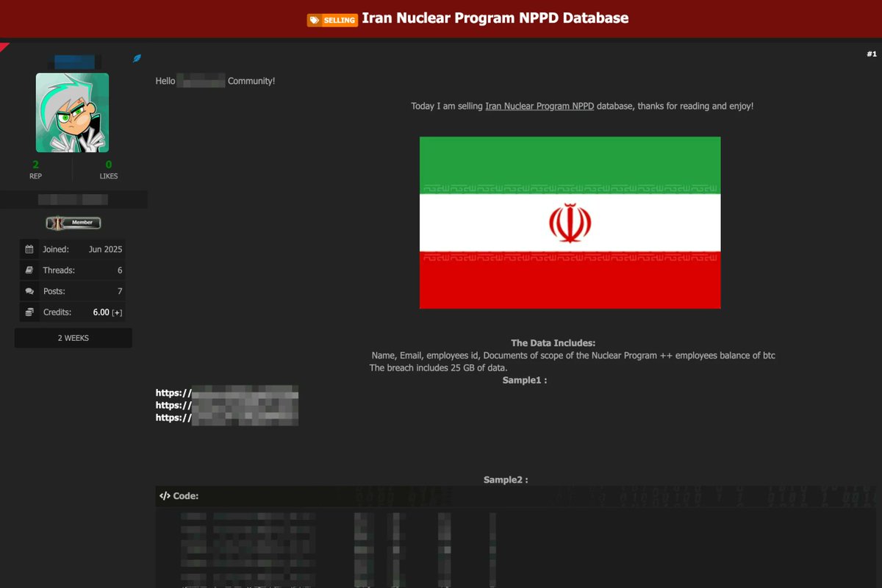Image resolution: width=882 pixels, height=588 pixels.
Task: Click the Iran flag image
Action: [570, 223]
